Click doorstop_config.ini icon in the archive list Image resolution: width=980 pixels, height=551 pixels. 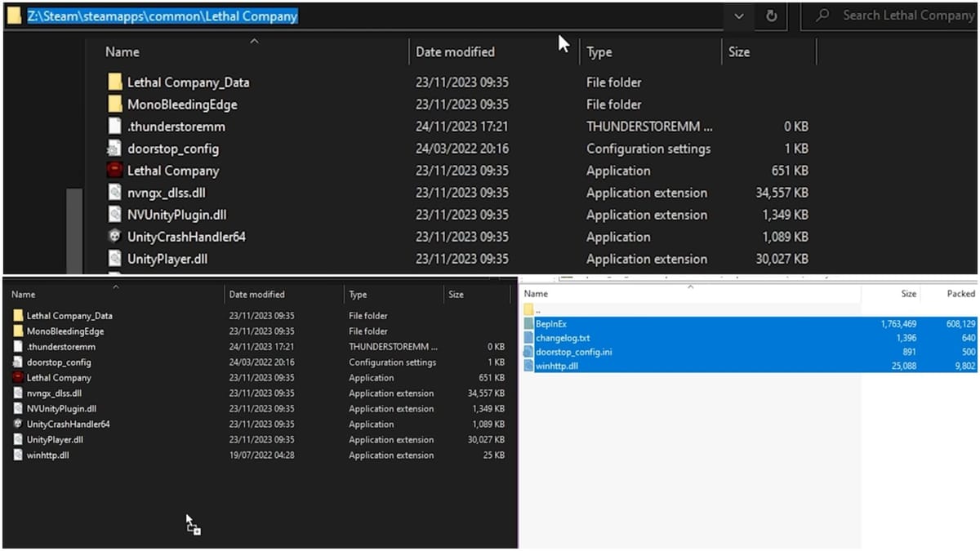pos(528,352)
